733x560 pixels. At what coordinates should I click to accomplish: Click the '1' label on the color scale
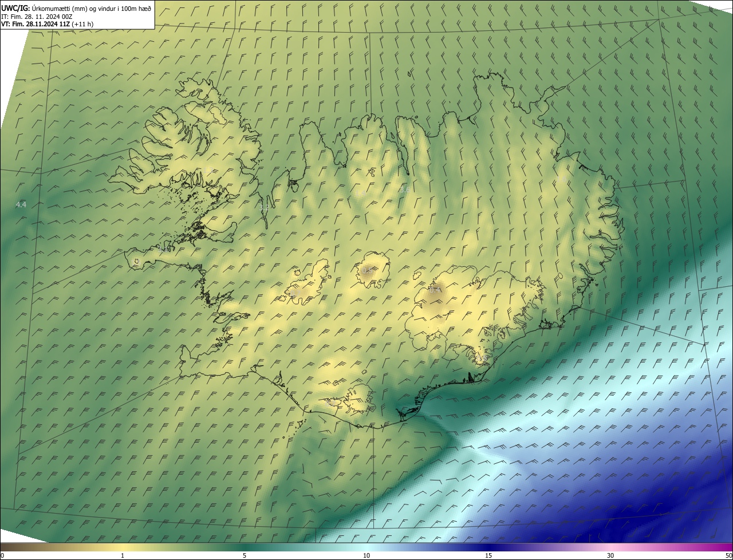[x=123, y=555]
